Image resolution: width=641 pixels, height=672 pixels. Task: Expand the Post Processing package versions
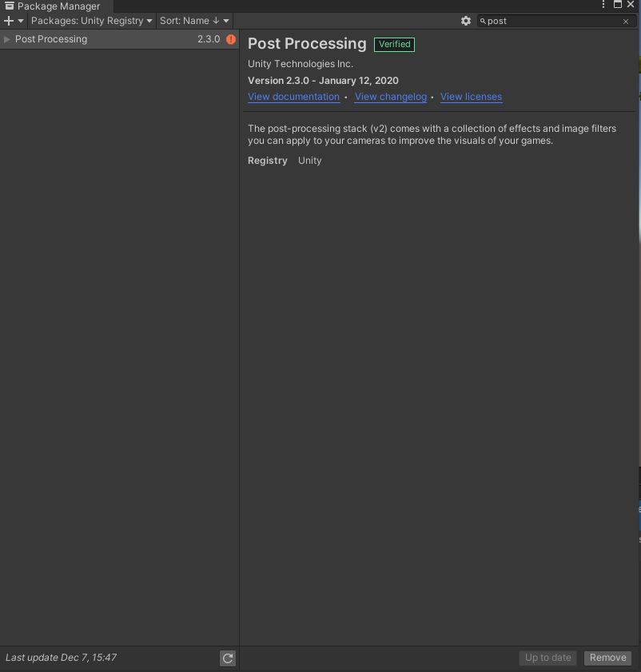7,39
